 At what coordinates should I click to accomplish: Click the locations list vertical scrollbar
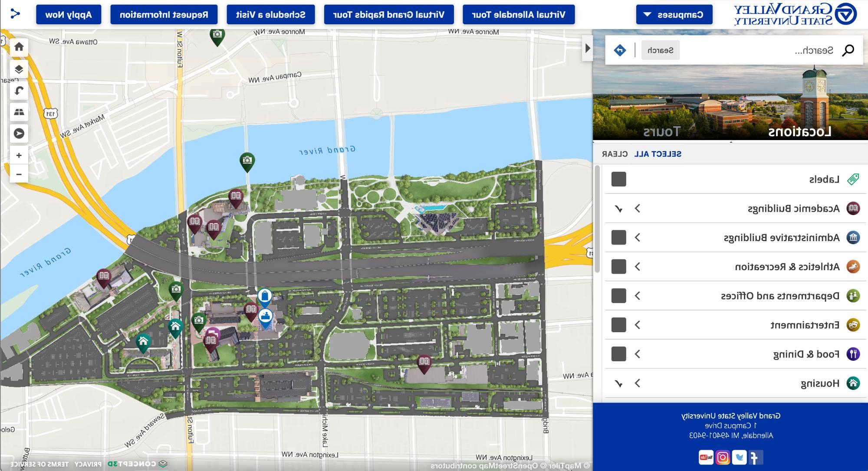(597, 219)
